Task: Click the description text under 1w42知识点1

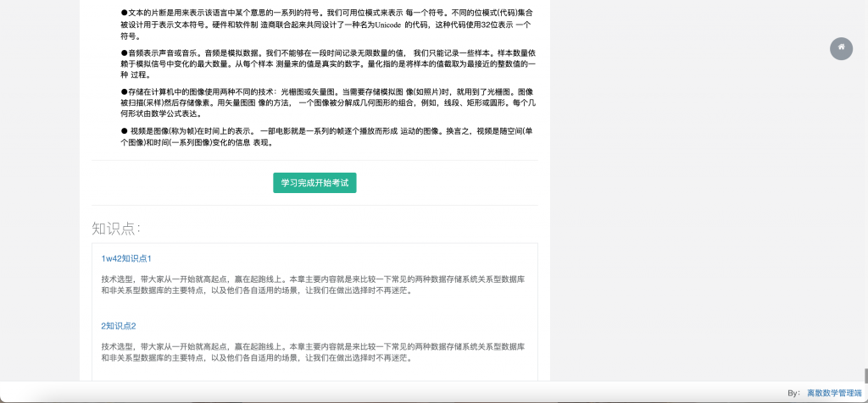Action: pos(314,284)
